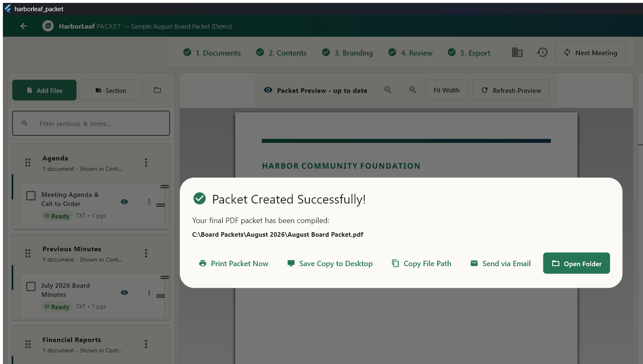Focus the Filter sections & items field
This screenshot has width=643, height=364.
(91, 123)
